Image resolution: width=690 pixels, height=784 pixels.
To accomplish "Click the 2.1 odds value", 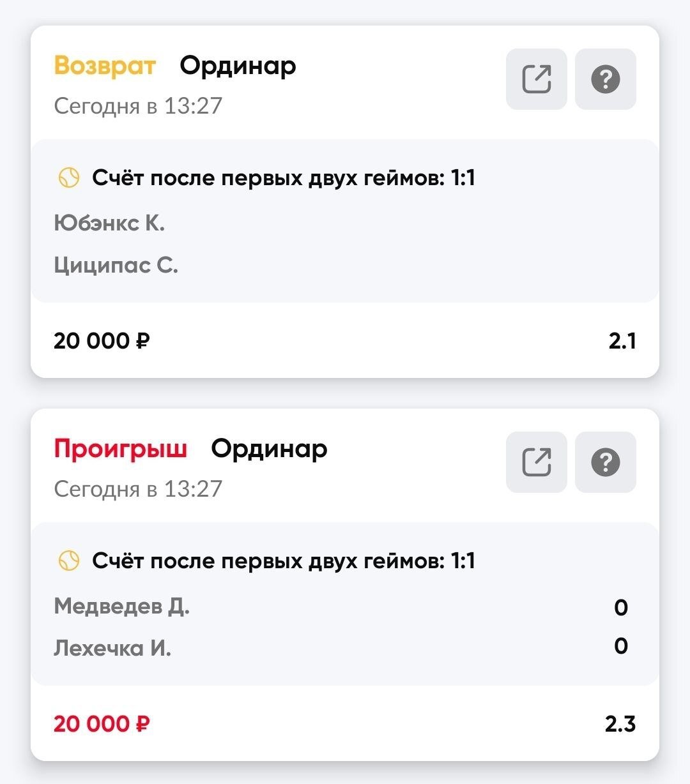I will click(622, 341).
